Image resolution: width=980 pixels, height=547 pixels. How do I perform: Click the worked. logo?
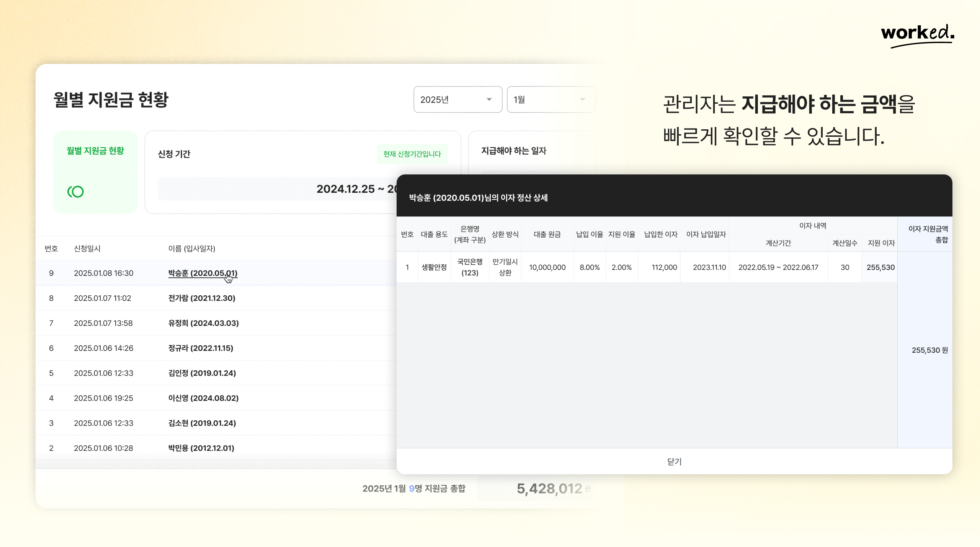[917, 34]
